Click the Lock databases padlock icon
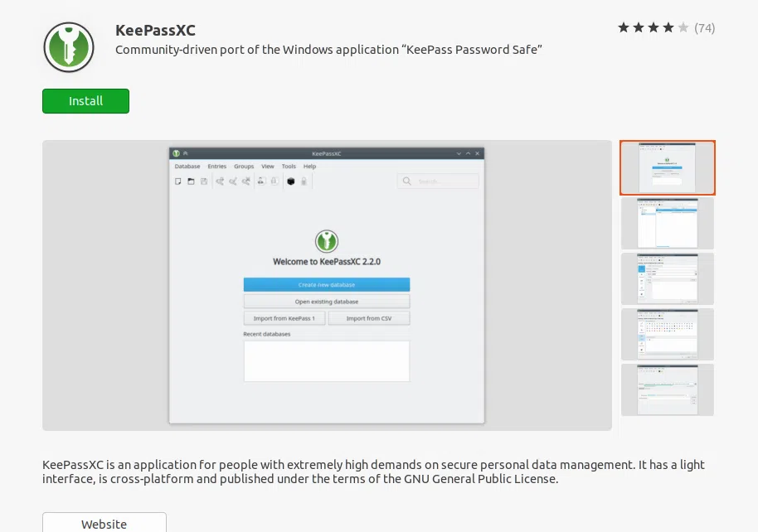The width and height of the screenshot is (758, 532). tap(302, 181)
